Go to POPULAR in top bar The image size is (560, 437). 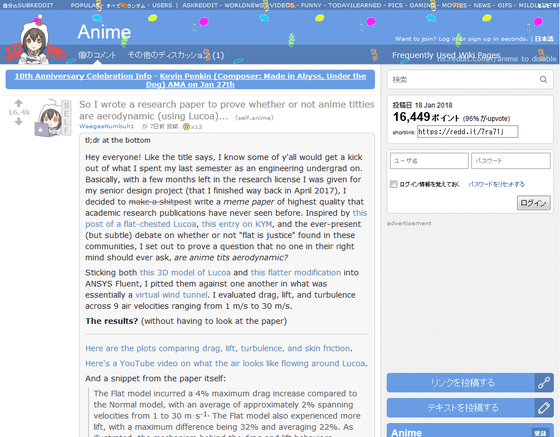(x=85, y=5)
